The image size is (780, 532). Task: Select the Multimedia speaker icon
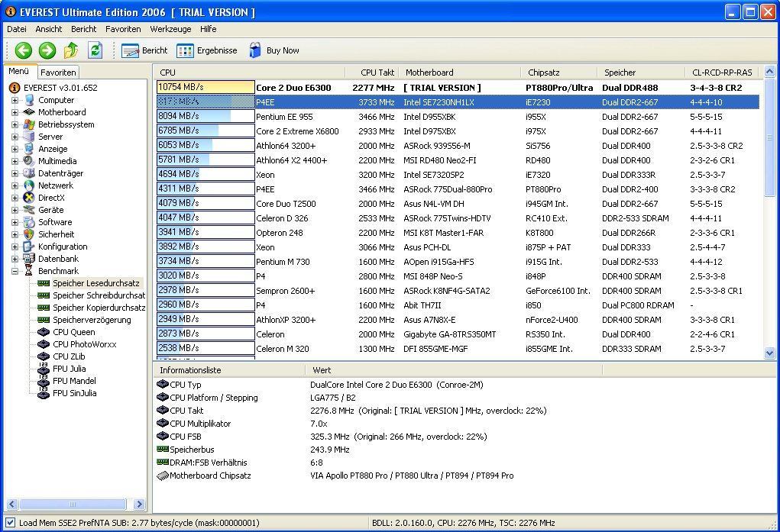click(x=29, y=161)
